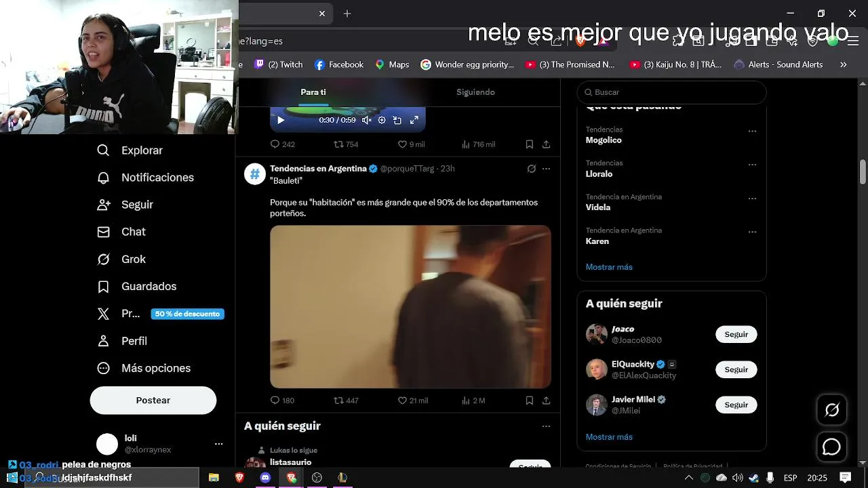Screen dimensions: 868x488
Task: View analytics of 716 mil views post
Action: click(478, 144)
